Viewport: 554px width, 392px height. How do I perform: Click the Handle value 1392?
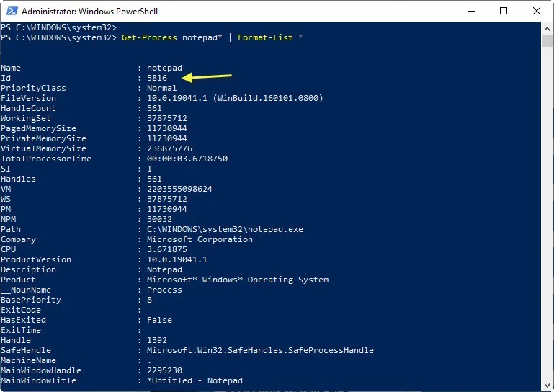pos(157,340)
